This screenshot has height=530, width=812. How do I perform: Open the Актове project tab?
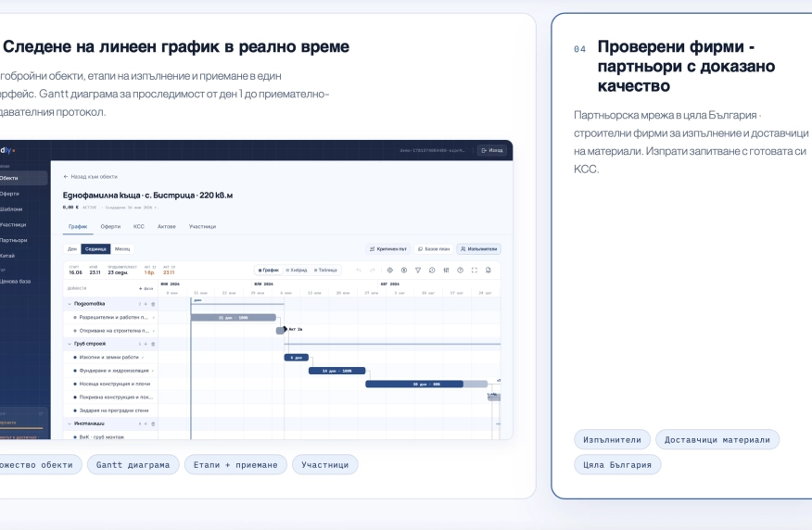point(167,227)
